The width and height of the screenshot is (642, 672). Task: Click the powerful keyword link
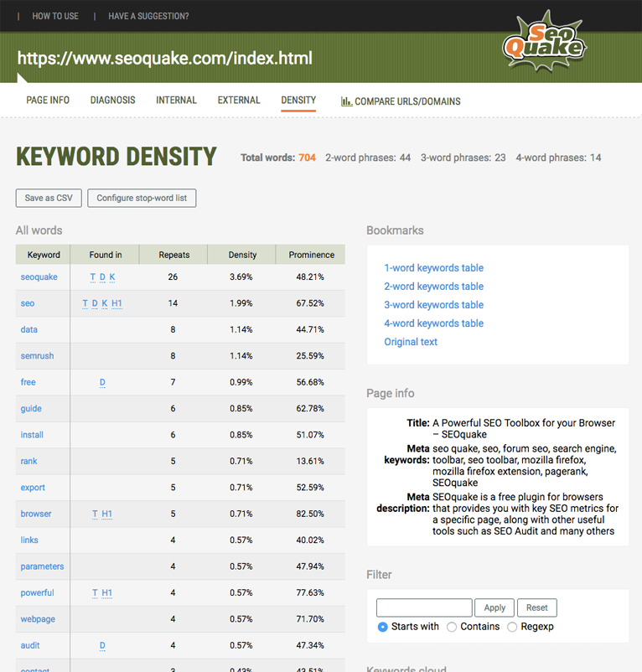[x=37, y=592]
